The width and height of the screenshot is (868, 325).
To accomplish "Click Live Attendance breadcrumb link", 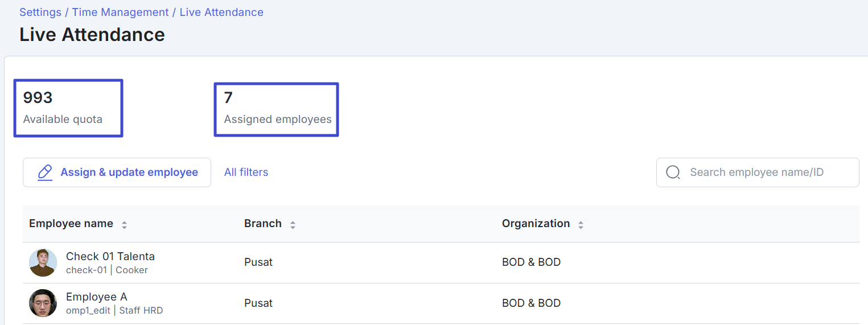I will [221, 12].
